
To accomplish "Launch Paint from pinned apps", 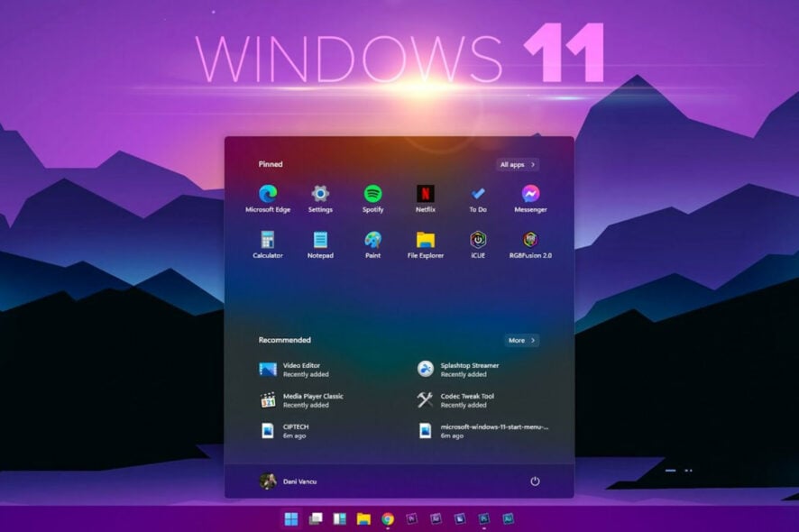I will coord(373,239).
